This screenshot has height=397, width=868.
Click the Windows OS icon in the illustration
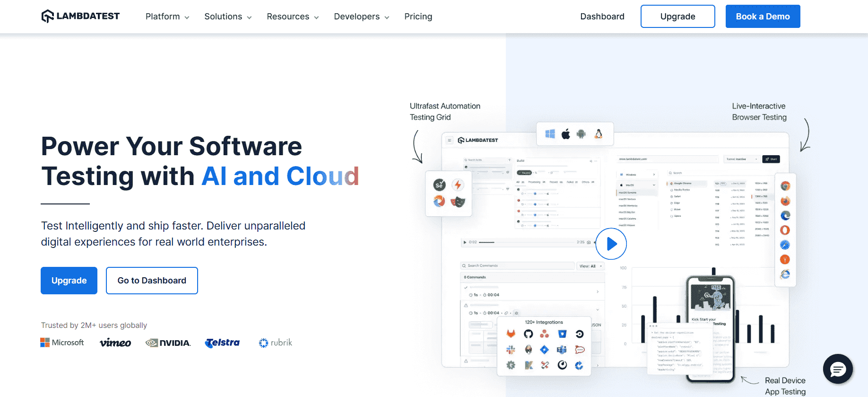coord(550,134)
